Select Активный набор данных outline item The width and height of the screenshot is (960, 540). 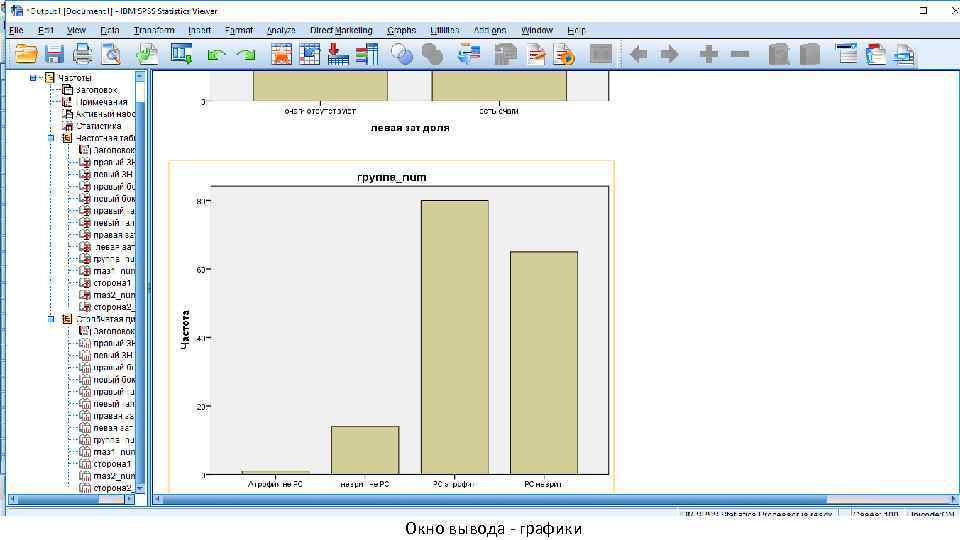(x=105, y=114)
